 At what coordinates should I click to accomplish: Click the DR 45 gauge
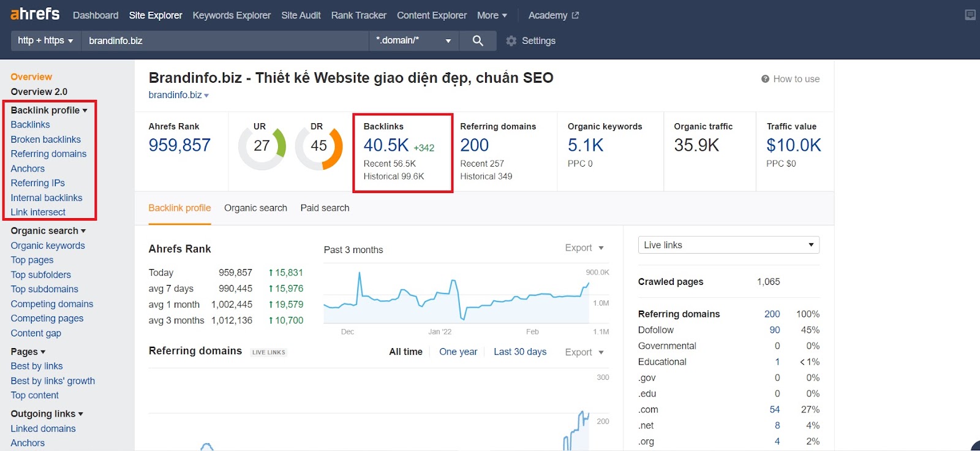[x=318, y=147]
